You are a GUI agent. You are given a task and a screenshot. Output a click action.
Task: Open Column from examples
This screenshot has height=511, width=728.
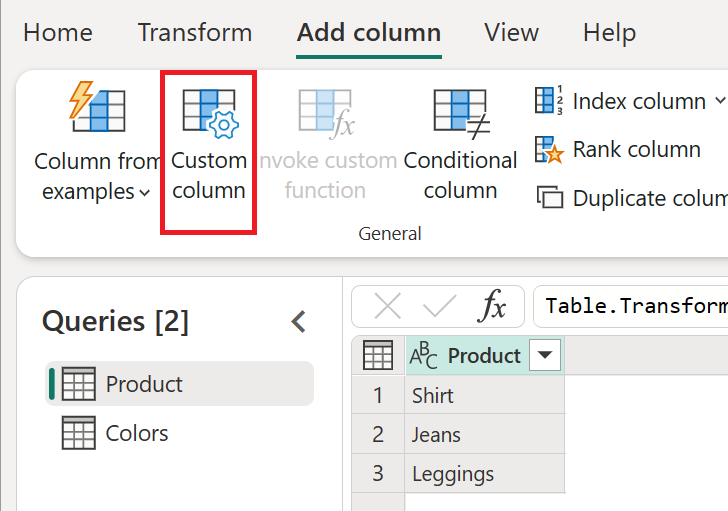[97, 145]
